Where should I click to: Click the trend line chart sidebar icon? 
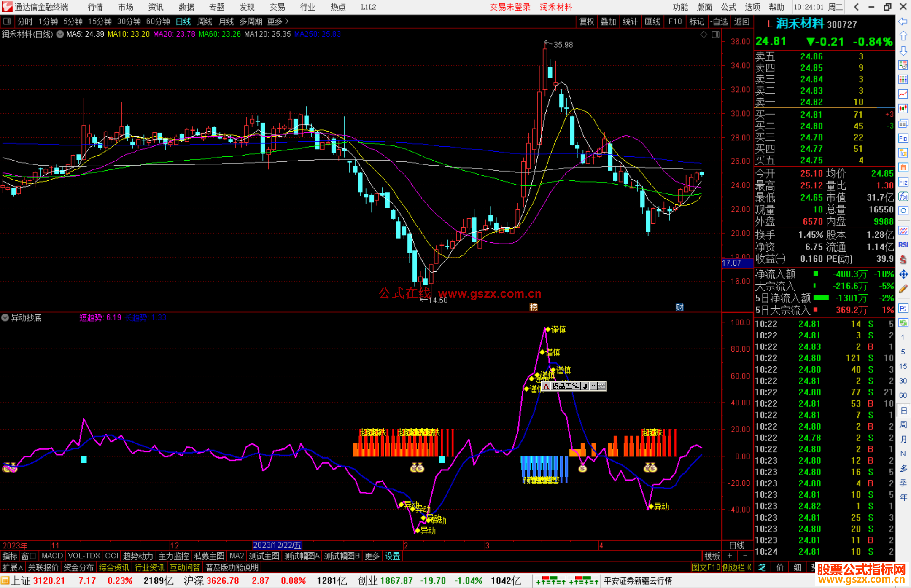(x=903, y=94)
